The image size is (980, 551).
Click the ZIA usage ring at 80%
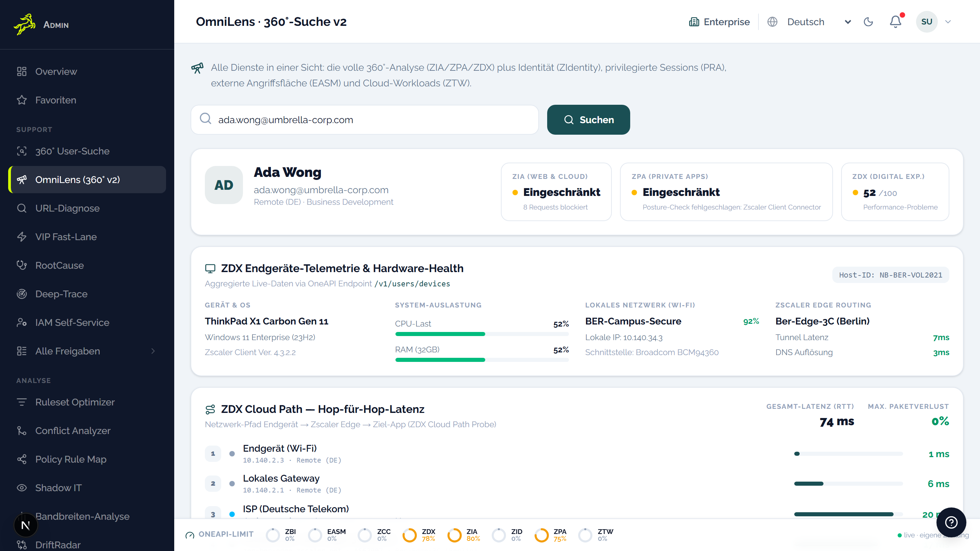coord(454,535)
